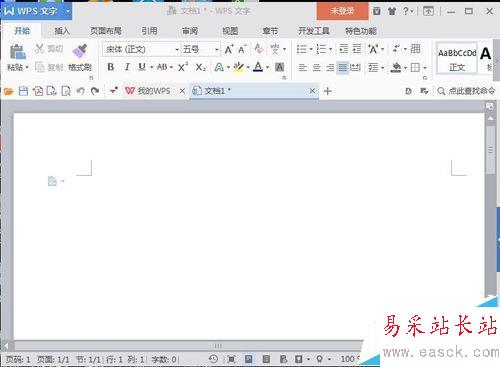This screenshot has height=367, width=500.
Task: Click the Print icon in quick toolbar
Action: coord(52,91)
